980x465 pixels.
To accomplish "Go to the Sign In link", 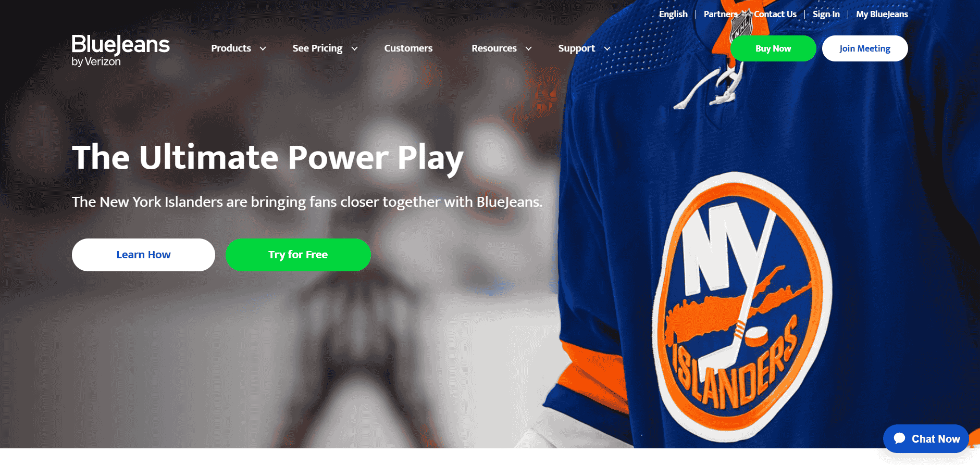I will pos(826,14).
